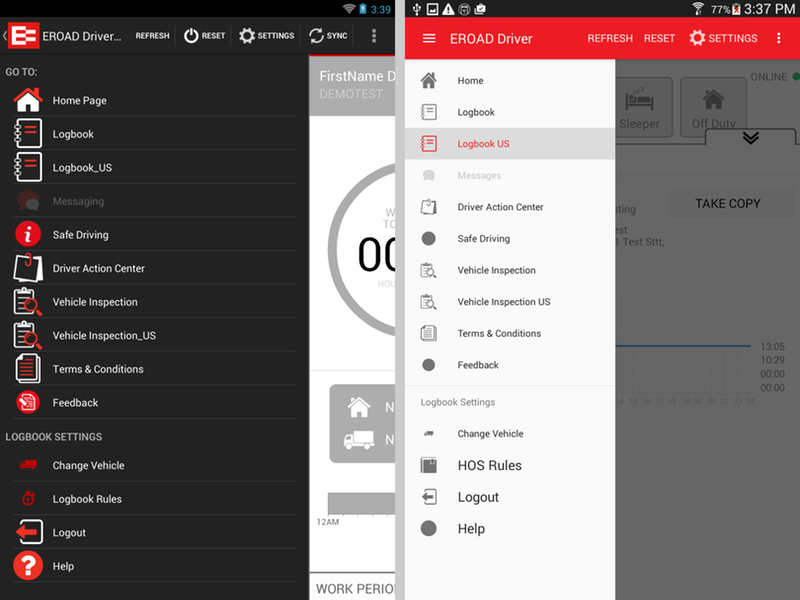Open overflow menu in the red toolbar

click(779, 38)
